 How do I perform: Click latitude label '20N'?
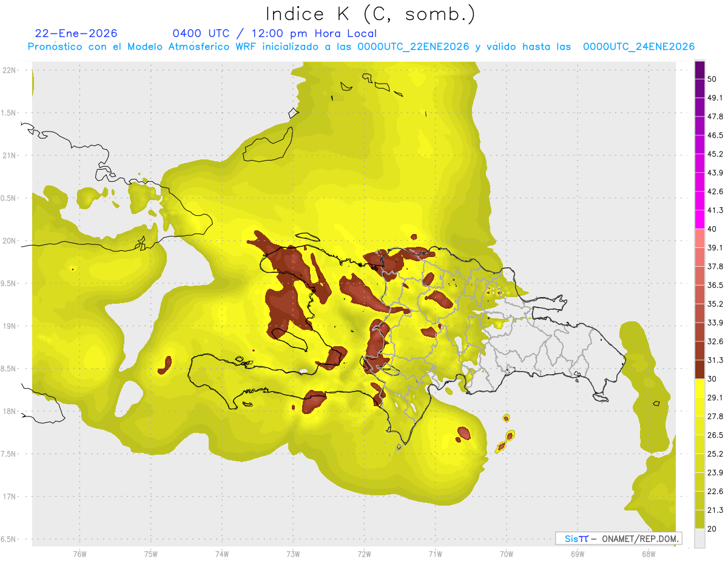pos(10,241)
